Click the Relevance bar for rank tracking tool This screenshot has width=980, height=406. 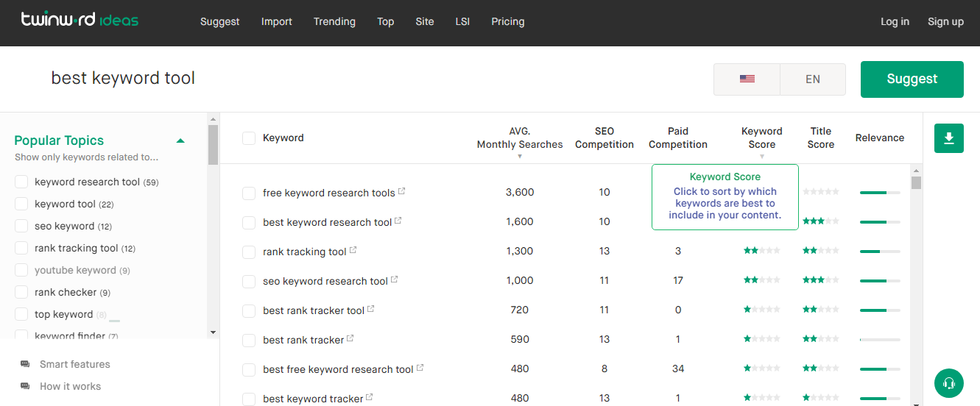880,251
